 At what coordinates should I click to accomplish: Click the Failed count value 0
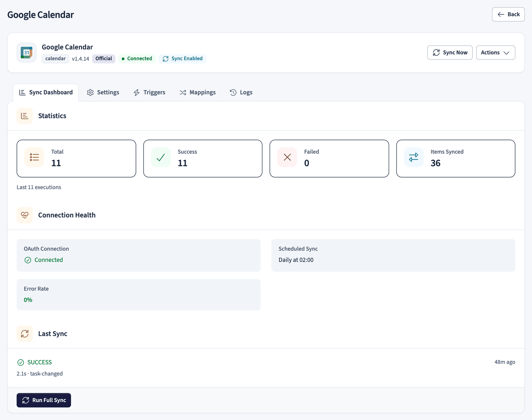307,163
